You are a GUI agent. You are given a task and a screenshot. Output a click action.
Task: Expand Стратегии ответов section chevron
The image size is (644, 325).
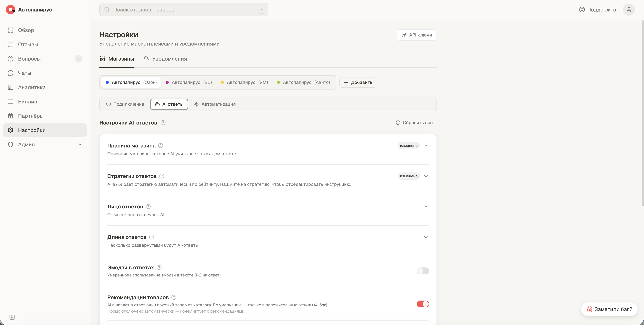(x=426, y=176)
